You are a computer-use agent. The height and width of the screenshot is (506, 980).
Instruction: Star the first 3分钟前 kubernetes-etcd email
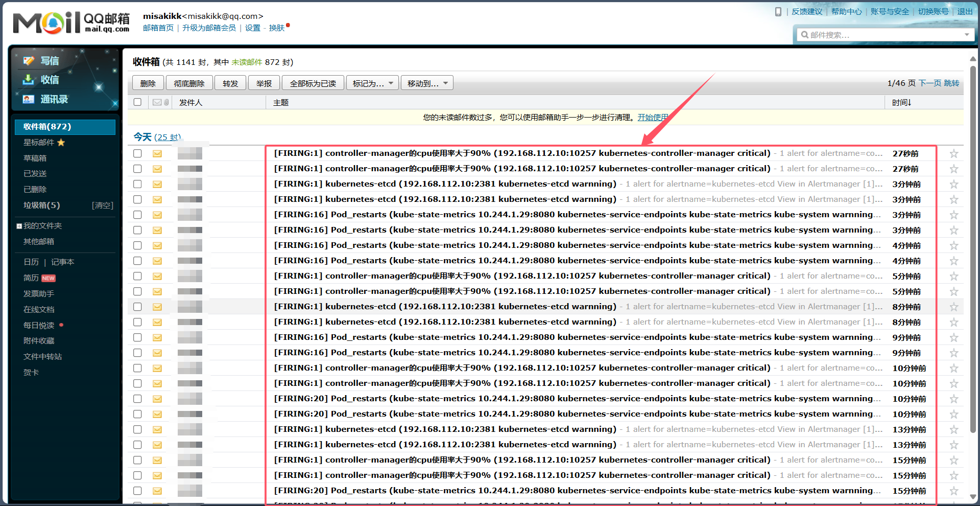[953, 184]
